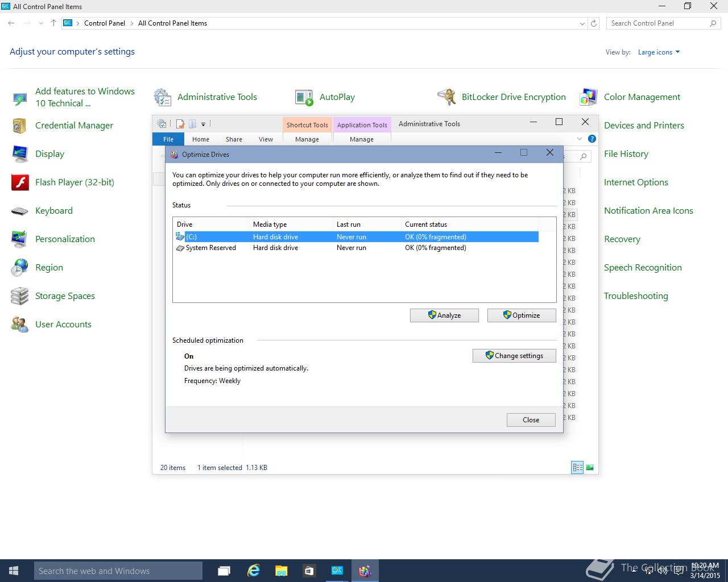Select the (C:) drive row
The height and width of the screenshot is (582, 728).
pyautogui.click(x=356, y=237)
